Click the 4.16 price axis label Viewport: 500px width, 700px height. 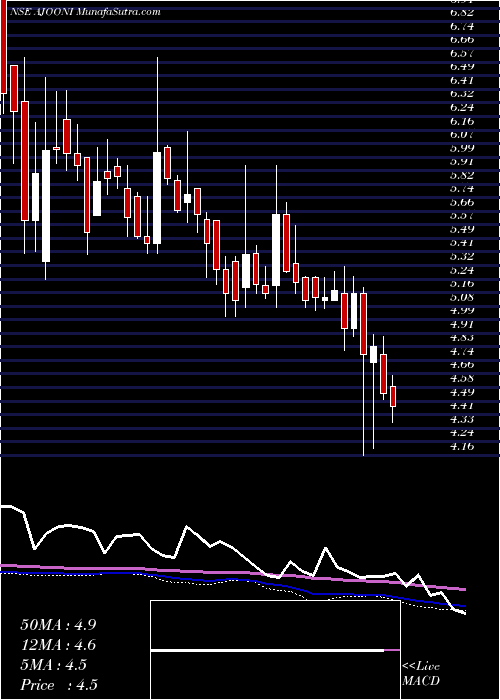coord(462,446)
